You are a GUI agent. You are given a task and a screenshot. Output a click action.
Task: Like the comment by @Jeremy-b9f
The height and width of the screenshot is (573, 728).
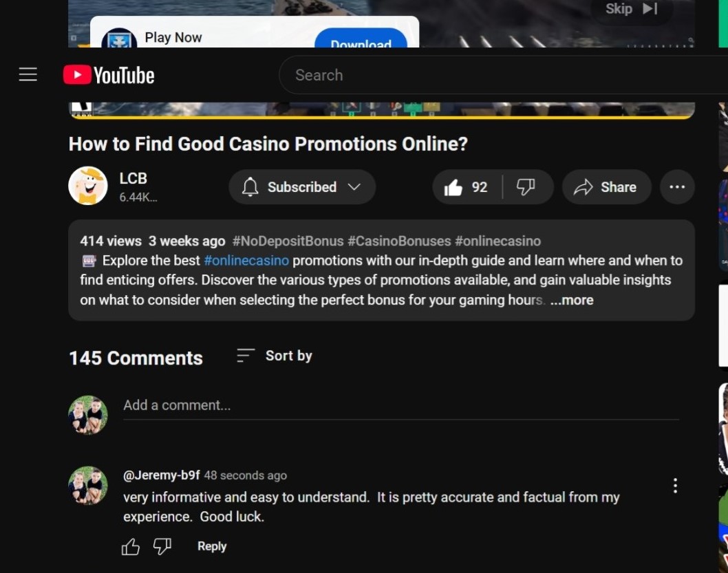point(131,547)
